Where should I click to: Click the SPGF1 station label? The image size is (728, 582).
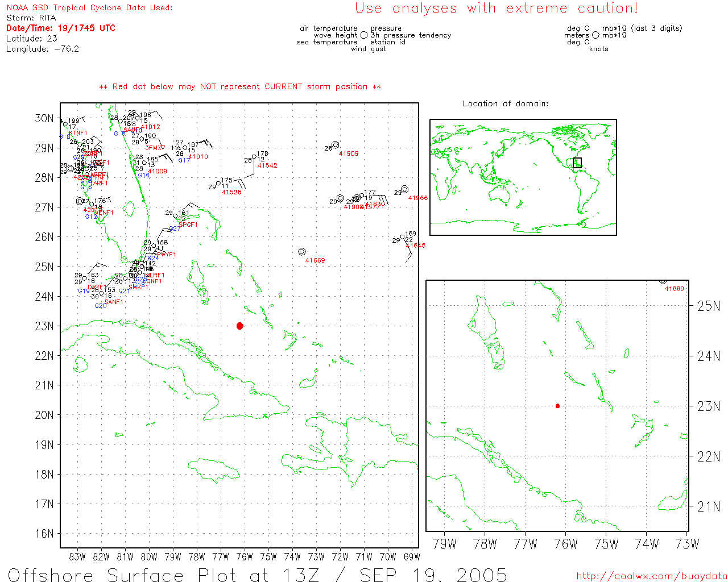188,225
